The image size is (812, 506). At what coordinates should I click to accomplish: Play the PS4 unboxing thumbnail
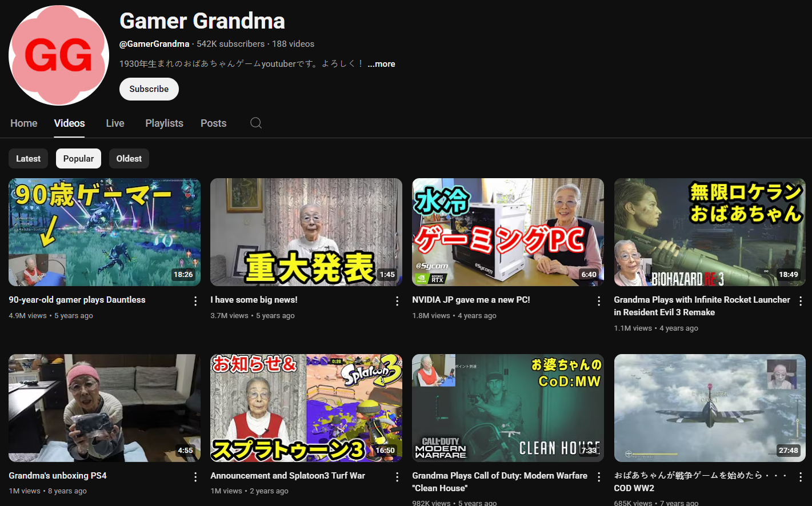pos(105,408)
